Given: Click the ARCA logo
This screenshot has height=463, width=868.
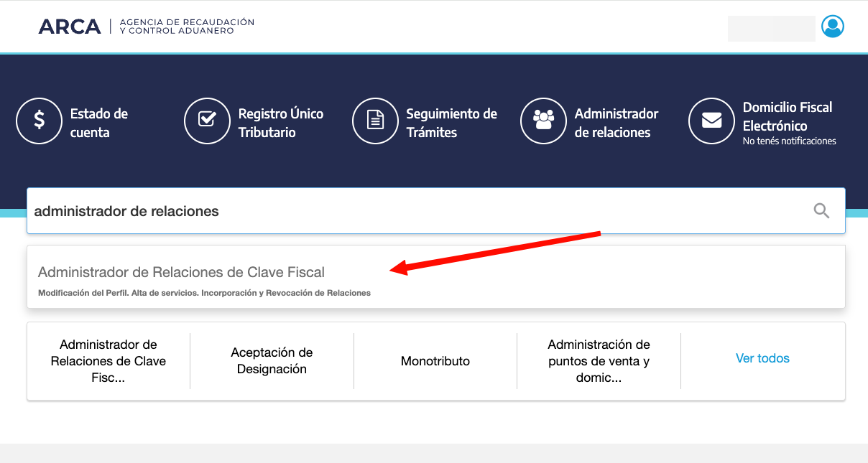Looking at the screenshot, I should [x=70, y=27].
